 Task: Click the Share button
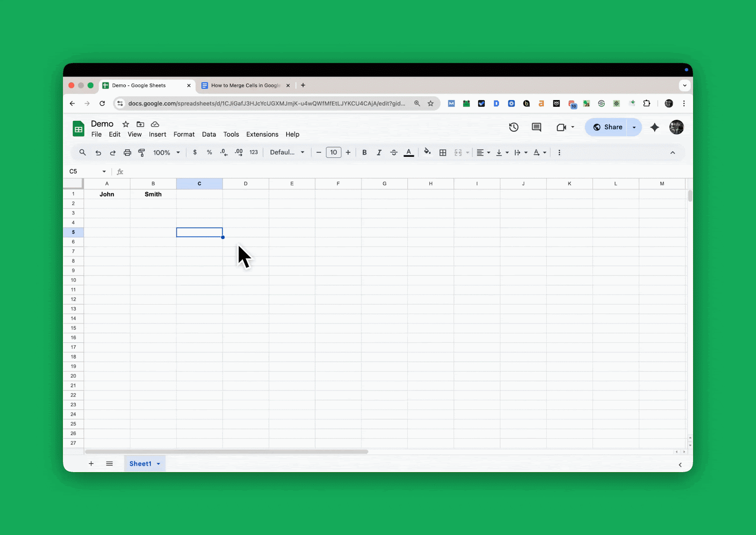pyautogui.click(x=608, y=127)
